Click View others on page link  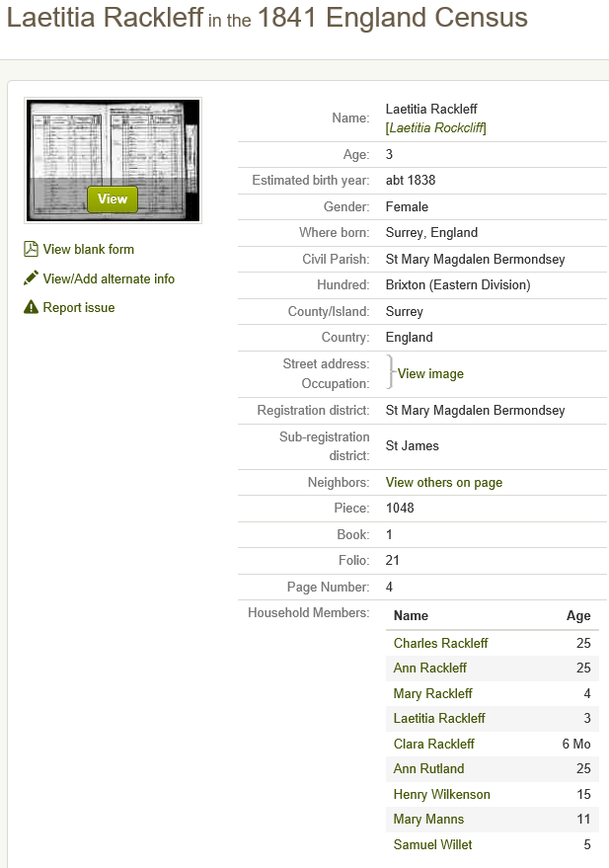(x=444, y=483)
